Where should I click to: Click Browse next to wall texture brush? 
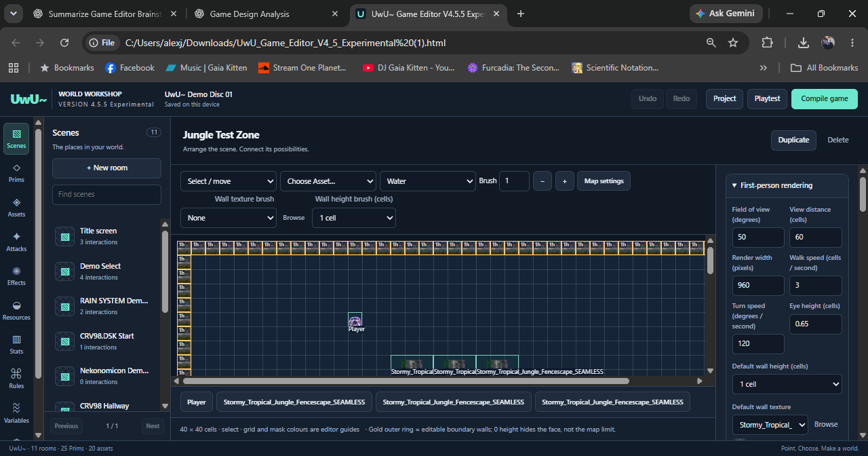tap(294, 218)
